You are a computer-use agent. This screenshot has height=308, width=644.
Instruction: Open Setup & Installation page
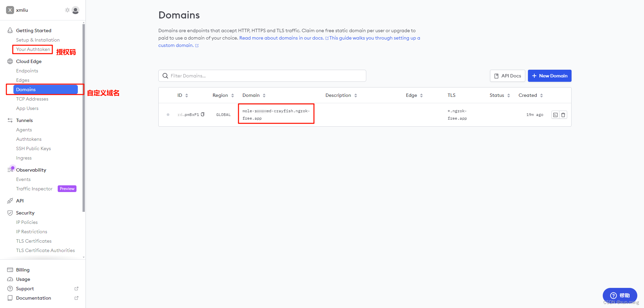pos(38,40)
